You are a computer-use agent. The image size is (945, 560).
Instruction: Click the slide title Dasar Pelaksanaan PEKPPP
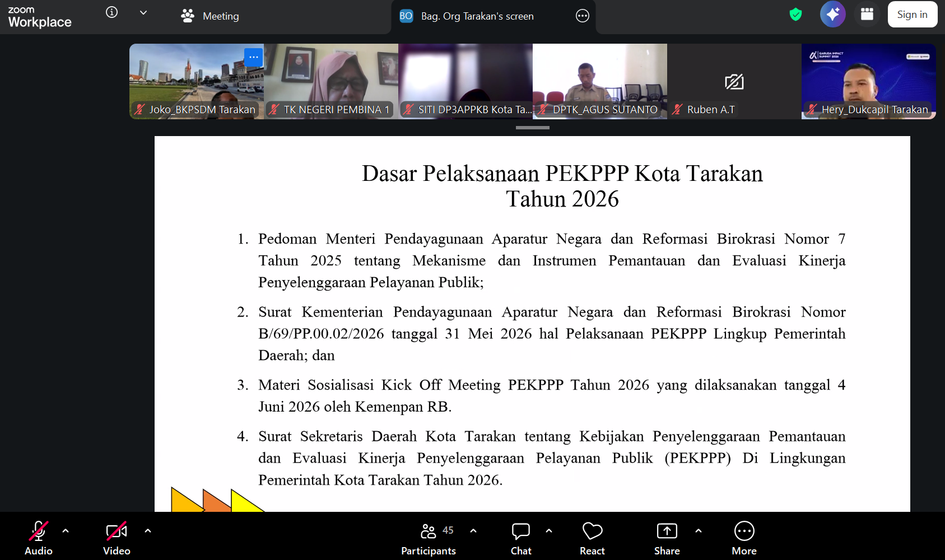click(x=562, y=186)
